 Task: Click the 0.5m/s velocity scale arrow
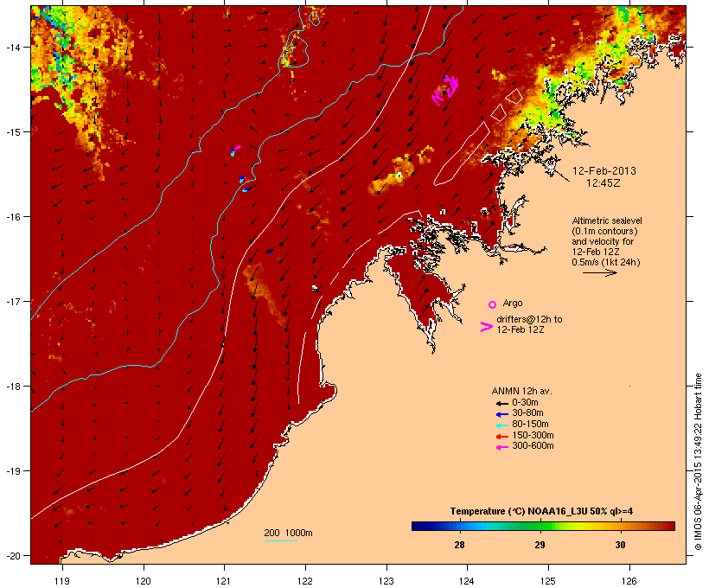(x=600, y=272)
